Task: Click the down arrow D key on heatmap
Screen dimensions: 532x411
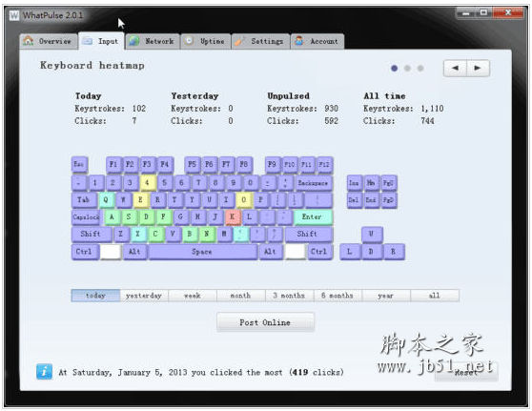Action: point(372,252)
